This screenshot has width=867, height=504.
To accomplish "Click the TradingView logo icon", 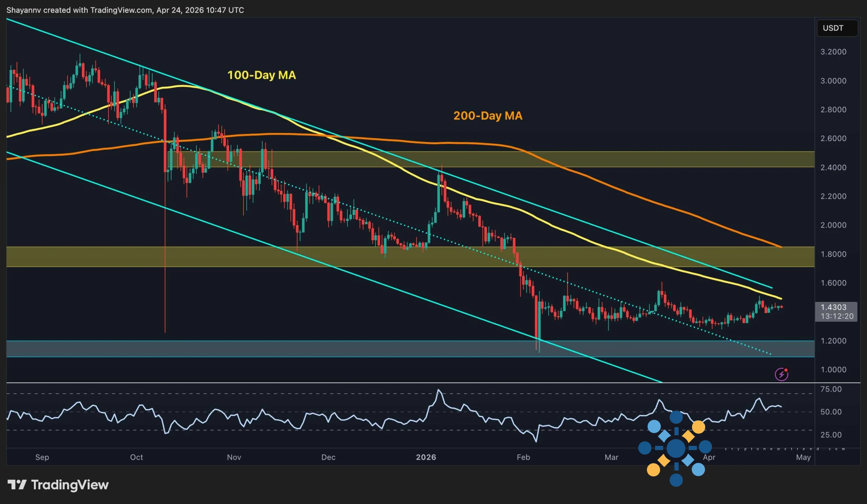I will (17, 485).
